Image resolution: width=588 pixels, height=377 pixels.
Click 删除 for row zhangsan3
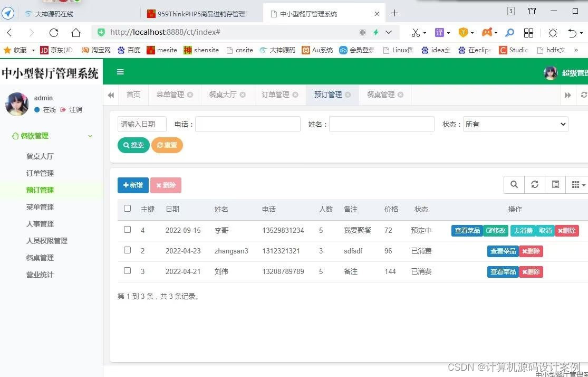(531, 251)
